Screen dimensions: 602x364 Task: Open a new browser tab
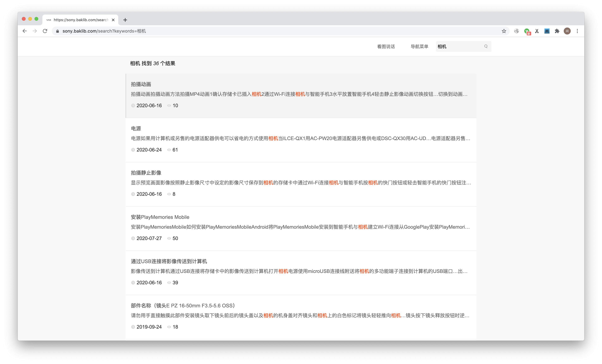pos(125,20)
